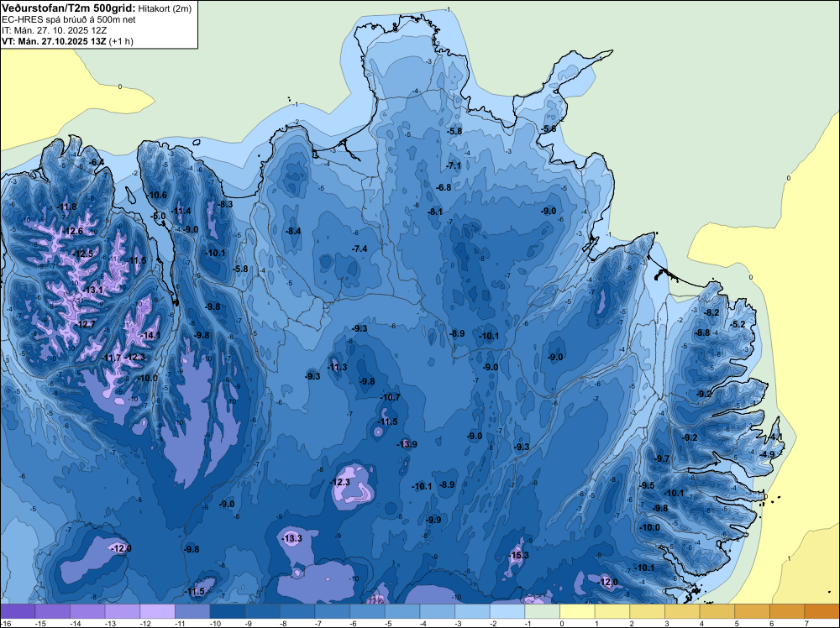Click the -6.8 temperature label

tap(444, 187)
